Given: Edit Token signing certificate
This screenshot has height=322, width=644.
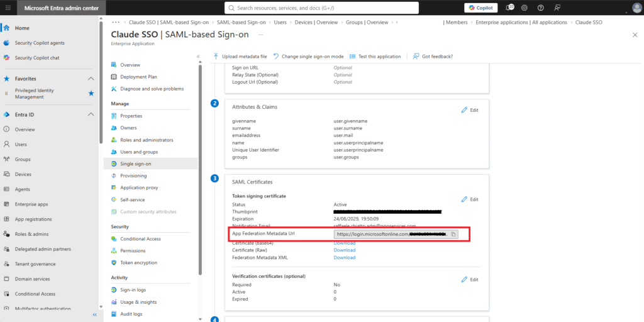Looking at the screenshot, I should coord(470,199).
